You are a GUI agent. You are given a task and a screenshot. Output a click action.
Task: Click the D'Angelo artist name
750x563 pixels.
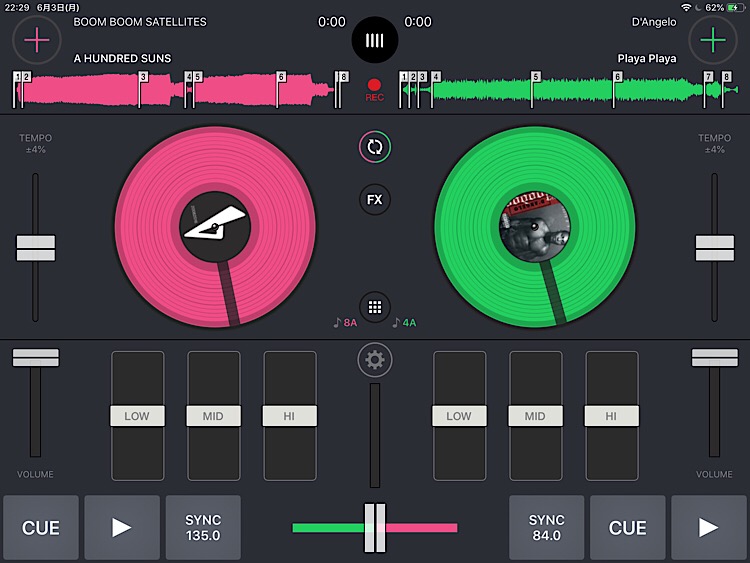click(x=654, y=22)
